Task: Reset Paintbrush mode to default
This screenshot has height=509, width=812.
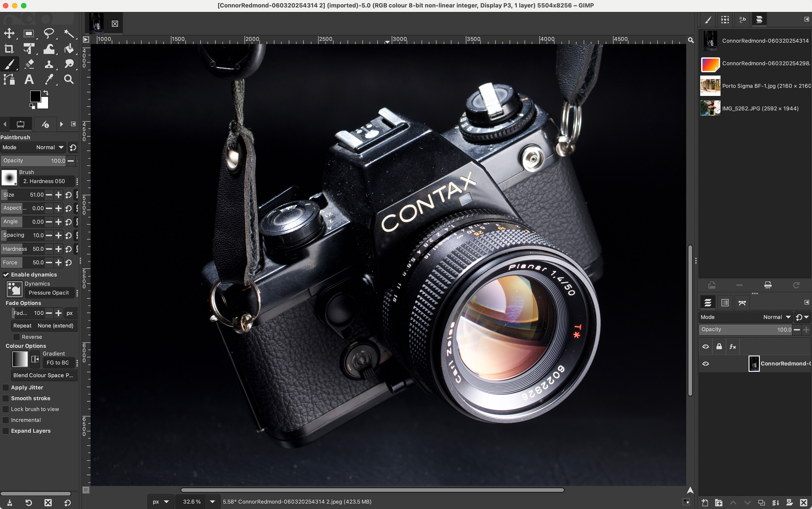Action: click(73, 147)
